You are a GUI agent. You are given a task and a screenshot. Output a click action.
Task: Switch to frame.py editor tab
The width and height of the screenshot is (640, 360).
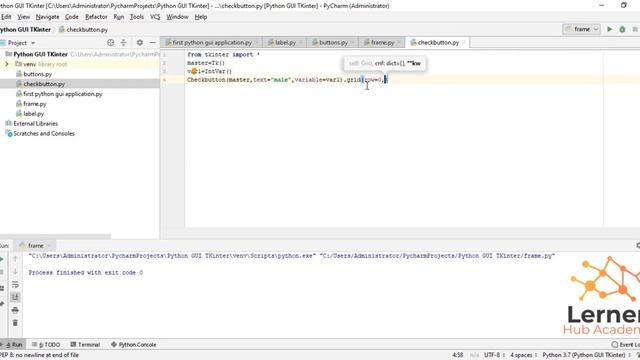tap(382, 42)
